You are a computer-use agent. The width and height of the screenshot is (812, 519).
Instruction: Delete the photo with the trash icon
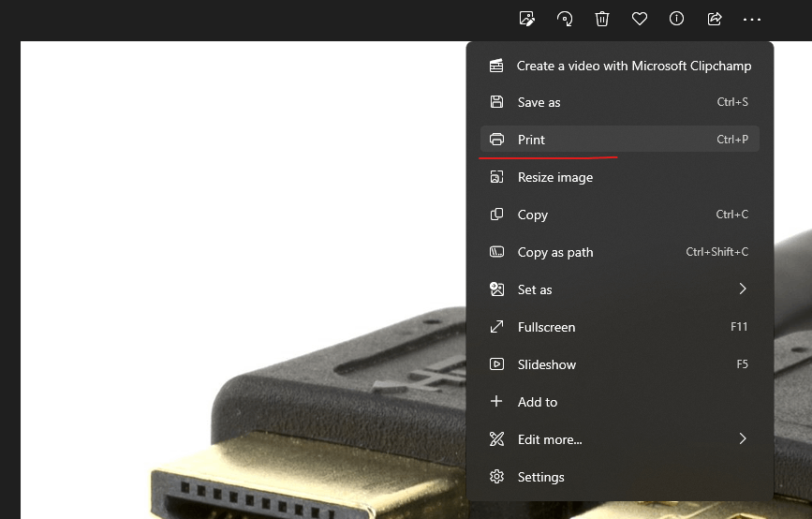point(602,19)
